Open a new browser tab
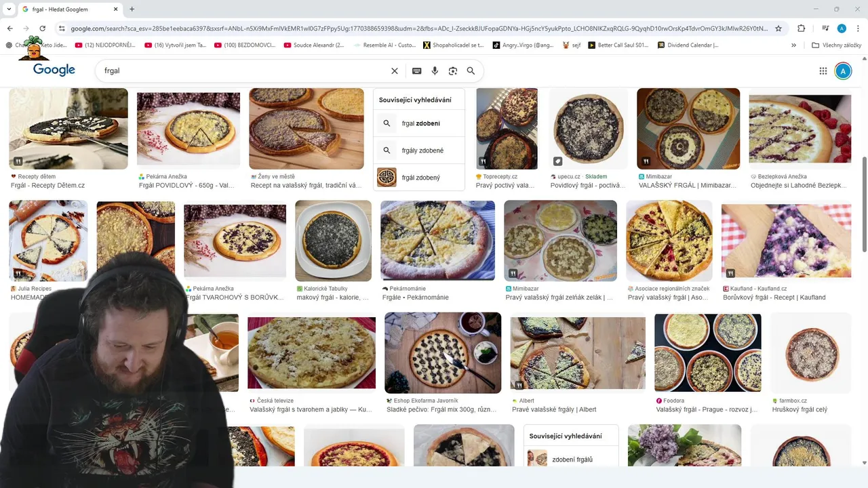Screen dimensions: 868x488 132,9
